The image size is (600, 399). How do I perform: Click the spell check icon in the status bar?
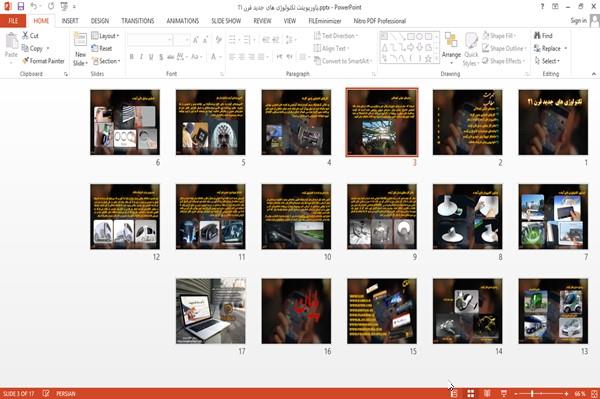click(46, 393)
